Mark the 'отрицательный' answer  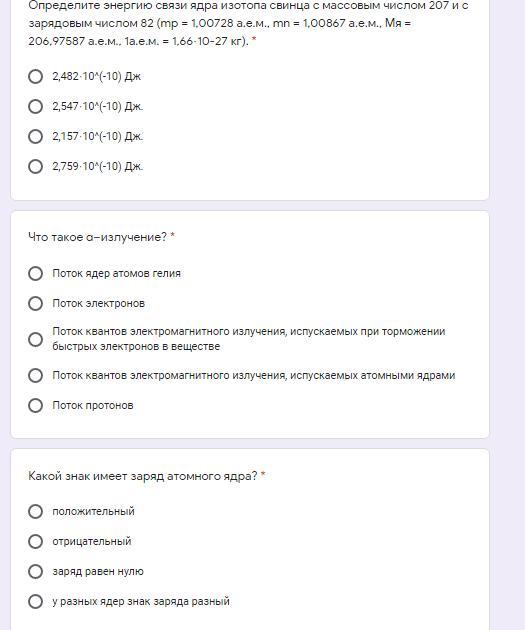click(35, 541)
